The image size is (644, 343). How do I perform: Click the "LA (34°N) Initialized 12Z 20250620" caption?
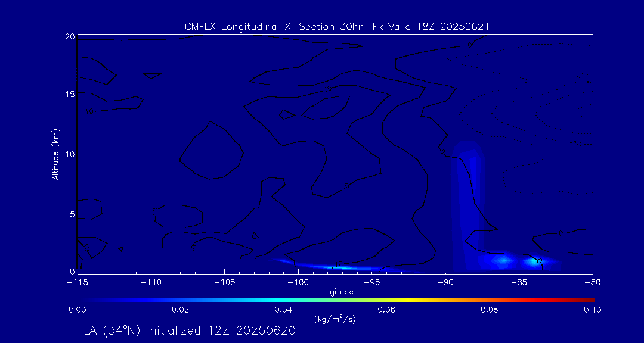(x=190, y=330)
